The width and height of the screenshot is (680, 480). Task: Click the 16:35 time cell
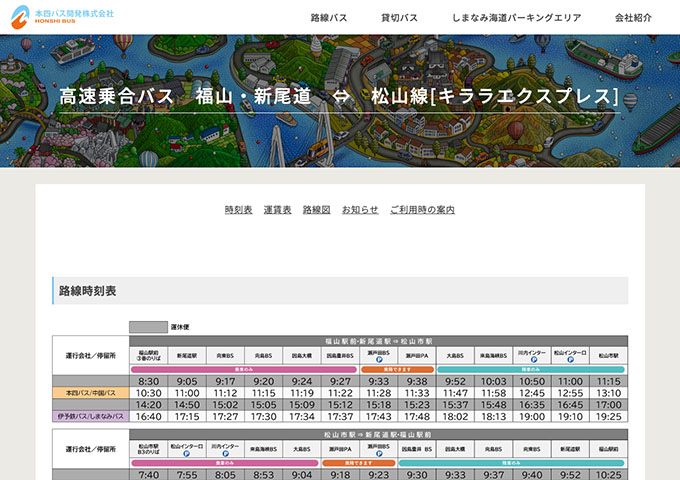point(532,405)
